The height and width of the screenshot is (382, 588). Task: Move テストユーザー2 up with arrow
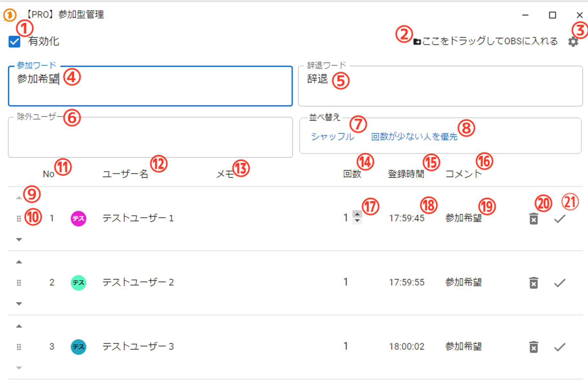click(19, 262)
